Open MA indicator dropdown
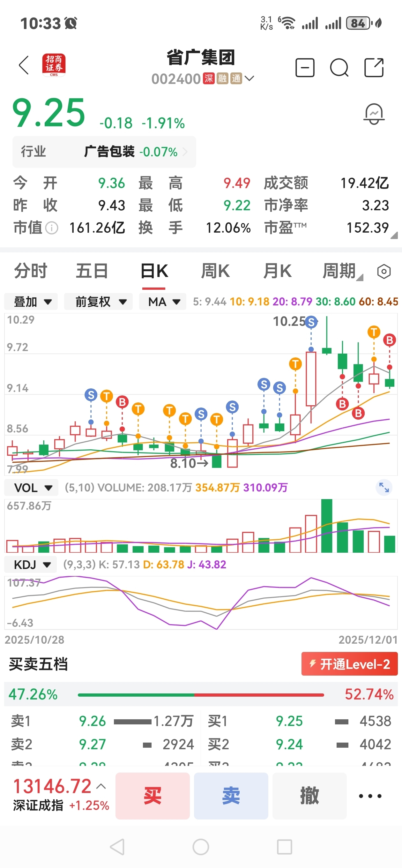The image size is (402, 868). (163, 302)
